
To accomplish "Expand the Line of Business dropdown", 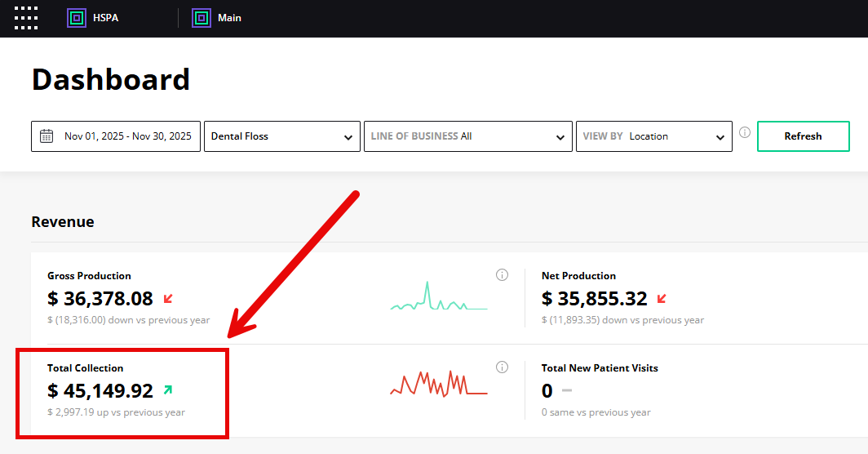I will click(468, 136).
